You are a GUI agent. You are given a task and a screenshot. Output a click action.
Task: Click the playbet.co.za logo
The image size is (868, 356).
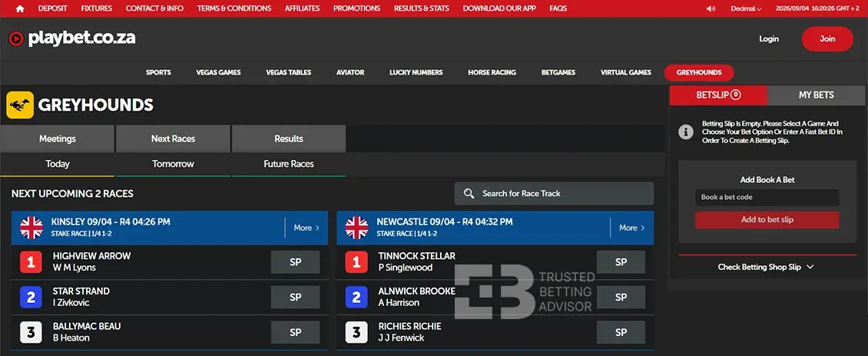tap(72, 38)
